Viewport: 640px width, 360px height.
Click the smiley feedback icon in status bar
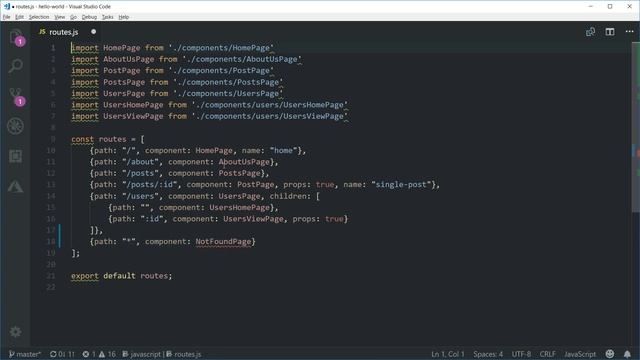610,354
